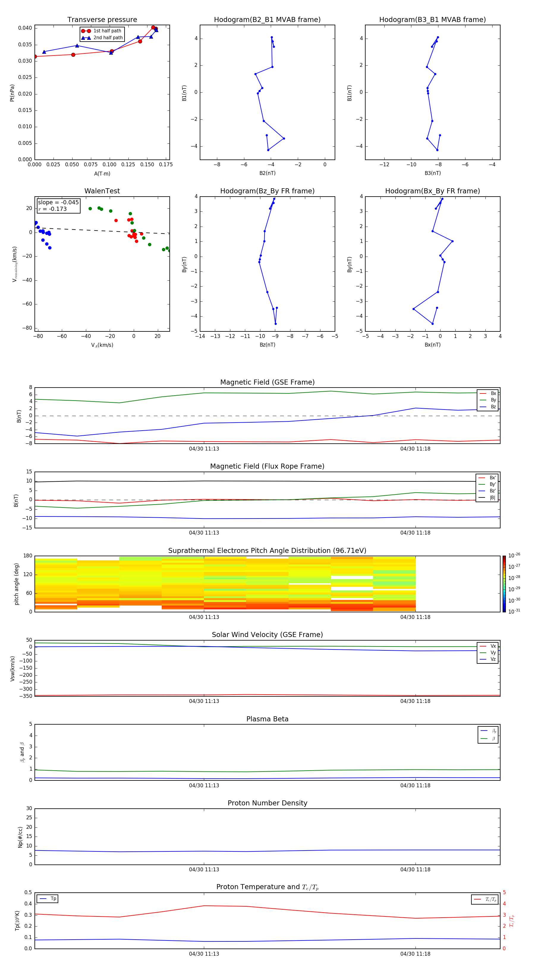Screen dimensions: 535x980
Task: Click the 'slope = -0.045' annotation
Action: tap(58, 203)
